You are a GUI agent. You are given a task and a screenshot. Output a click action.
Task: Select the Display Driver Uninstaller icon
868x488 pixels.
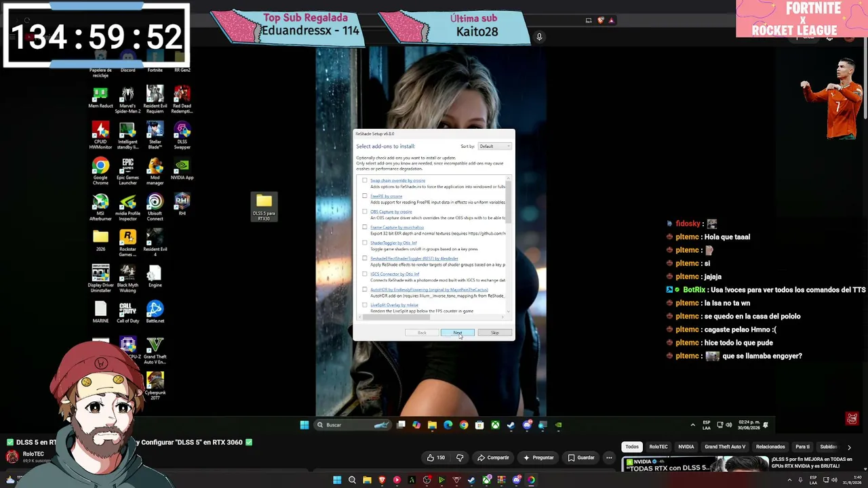click(x=100, y=279)
